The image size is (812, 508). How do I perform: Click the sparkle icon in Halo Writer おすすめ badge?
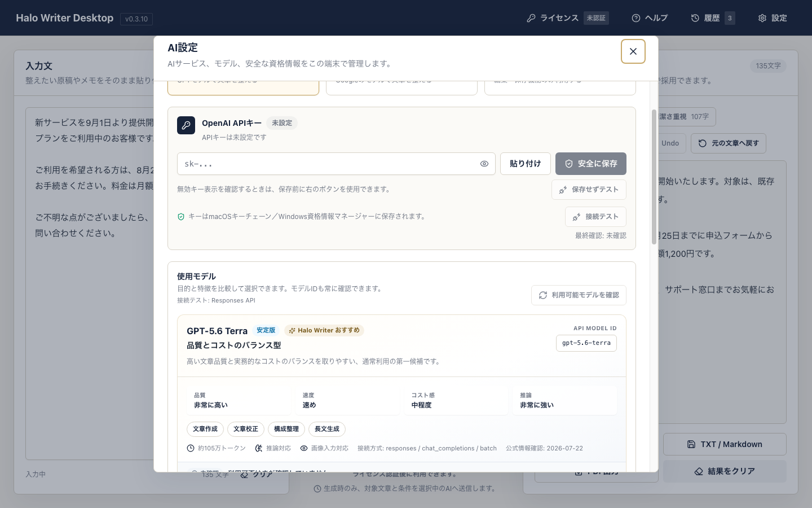(x=292, y=331)
